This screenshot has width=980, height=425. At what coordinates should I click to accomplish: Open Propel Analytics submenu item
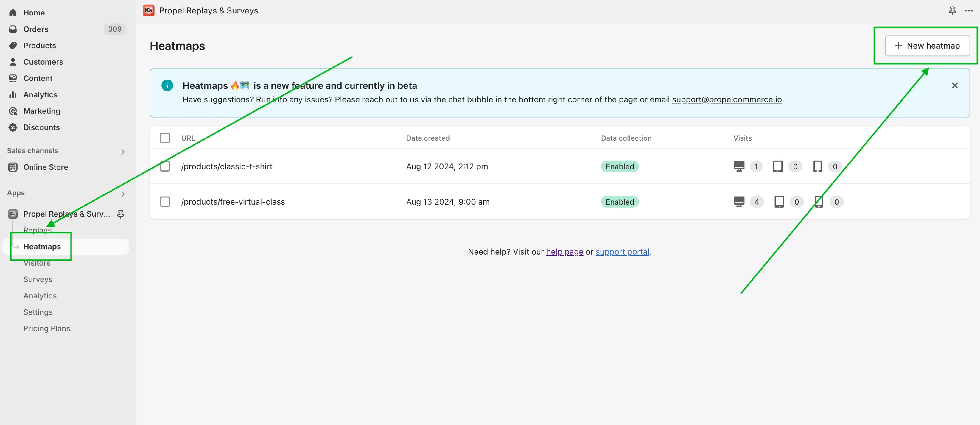(40, 295)
